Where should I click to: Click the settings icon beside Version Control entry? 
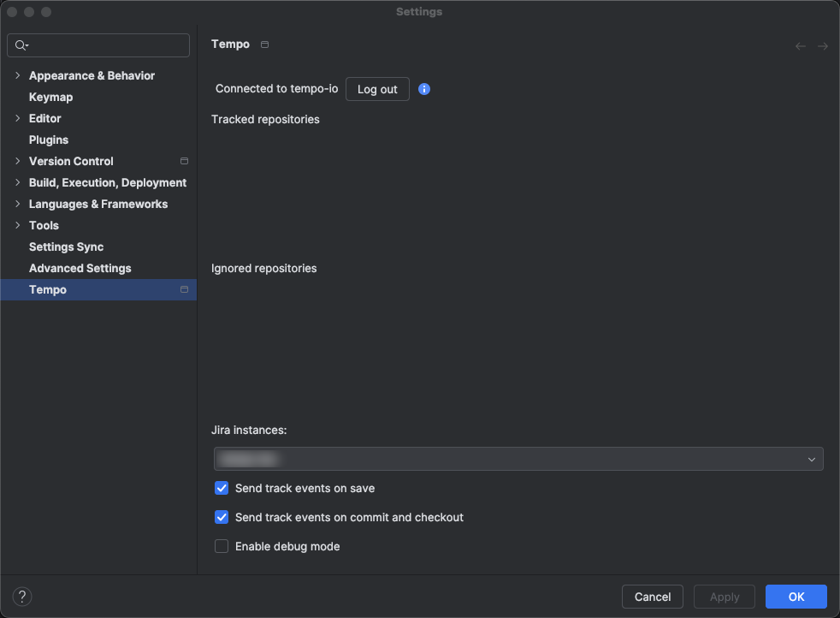[184, 161]
